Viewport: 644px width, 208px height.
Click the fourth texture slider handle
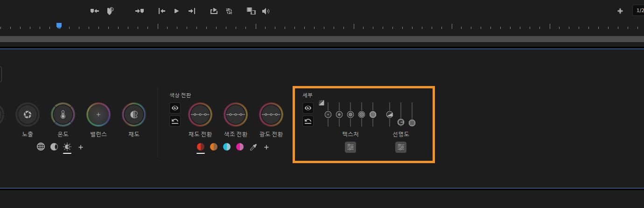[362, 115]
